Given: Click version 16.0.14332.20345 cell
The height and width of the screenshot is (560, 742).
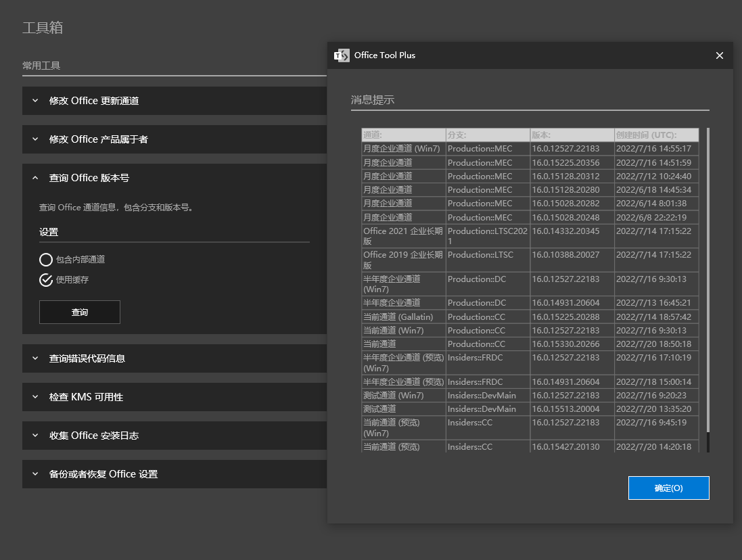Looking at the screenshot, I should (x=572, y=236).
